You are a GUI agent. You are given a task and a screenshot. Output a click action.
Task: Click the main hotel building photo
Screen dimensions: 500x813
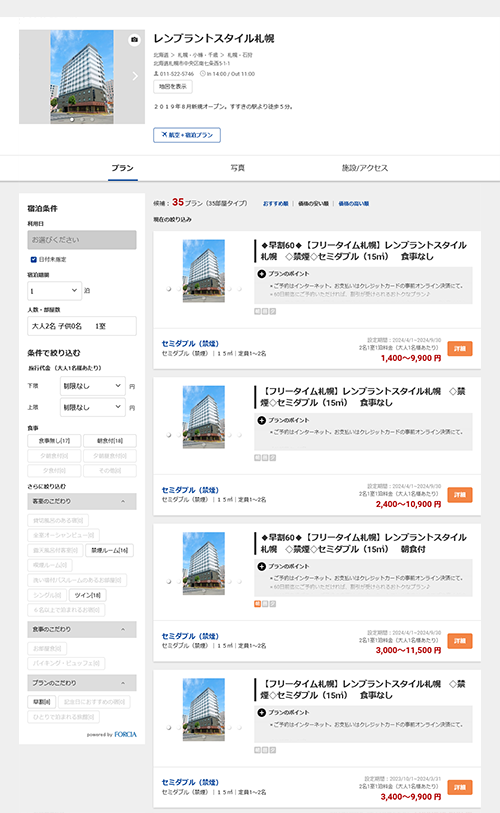tap(82, 77)
